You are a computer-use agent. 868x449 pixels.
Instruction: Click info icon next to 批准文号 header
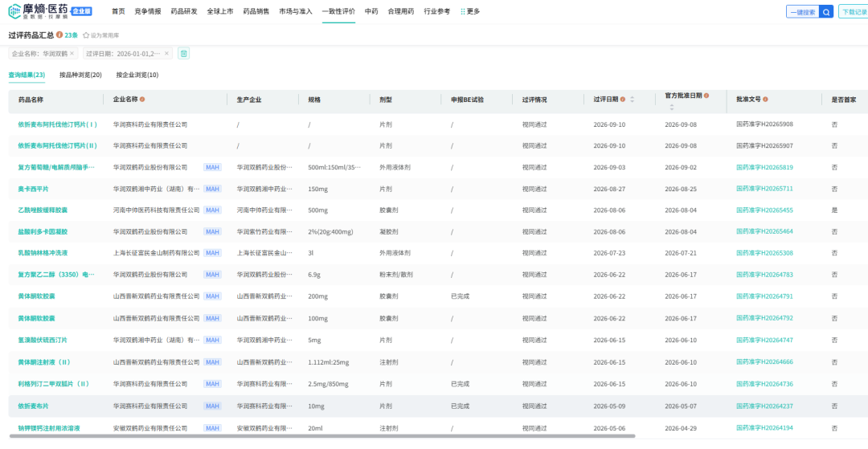click(x=766, y=100)
